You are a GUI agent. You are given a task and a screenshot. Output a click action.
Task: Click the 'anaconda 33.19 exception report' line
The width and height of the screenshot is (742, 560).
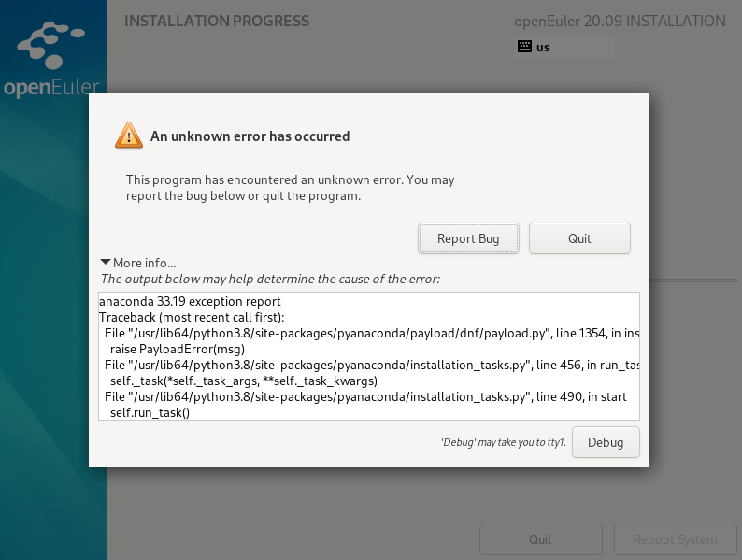click(190, 302)
